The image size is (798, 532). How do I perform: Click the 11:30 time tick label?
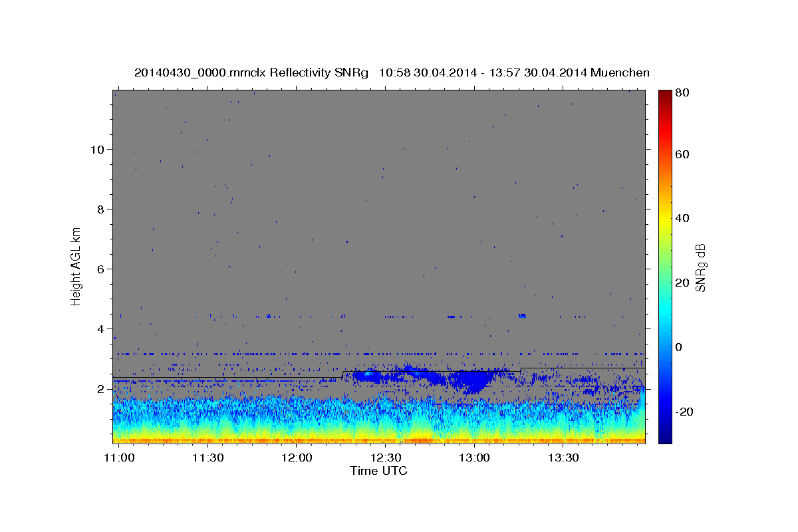click(x=207, y=458)
